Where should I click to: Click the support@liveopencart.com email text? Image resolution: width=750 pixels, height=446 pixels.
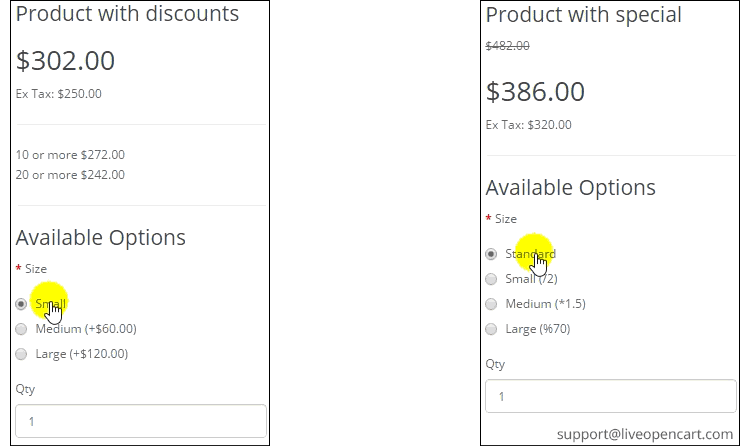click(x=645, y=434)
